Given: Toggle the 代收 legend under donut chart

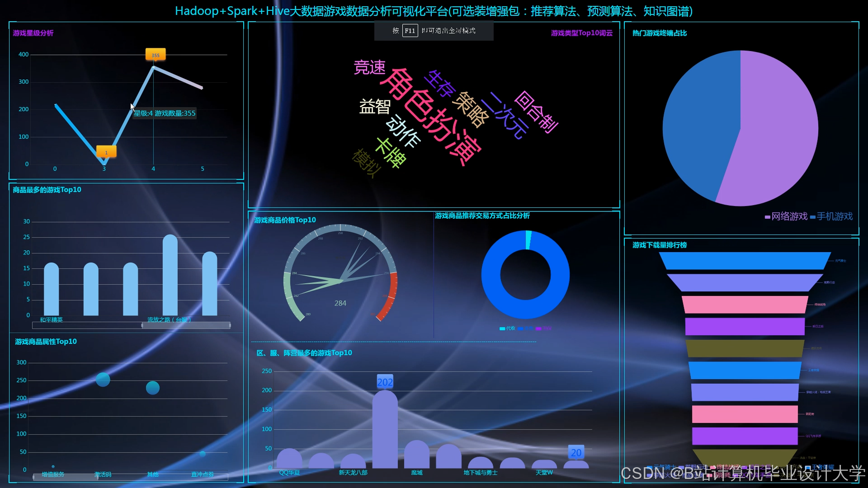Looking at the screenshot, I should (507, 328).
